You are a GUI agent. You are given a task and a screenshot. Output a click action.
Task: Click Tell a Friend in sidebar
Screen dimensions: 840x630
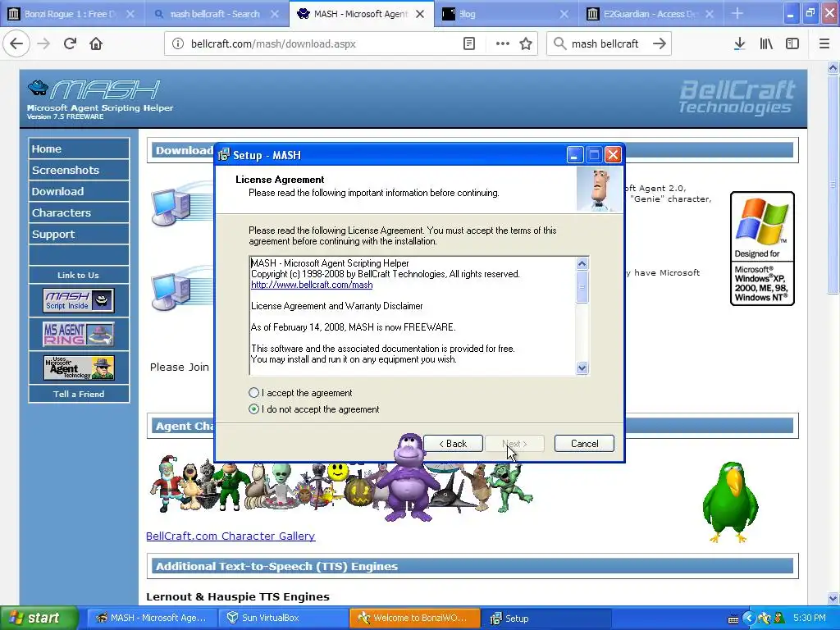(78, 394)
